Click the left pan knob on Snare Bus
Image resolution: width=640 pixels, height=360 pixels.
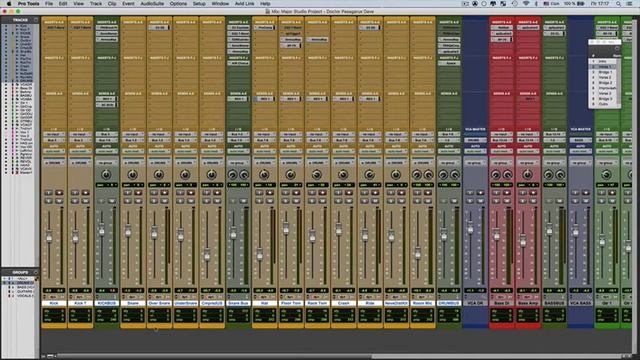pyautogui.click(x=232, y=175)
